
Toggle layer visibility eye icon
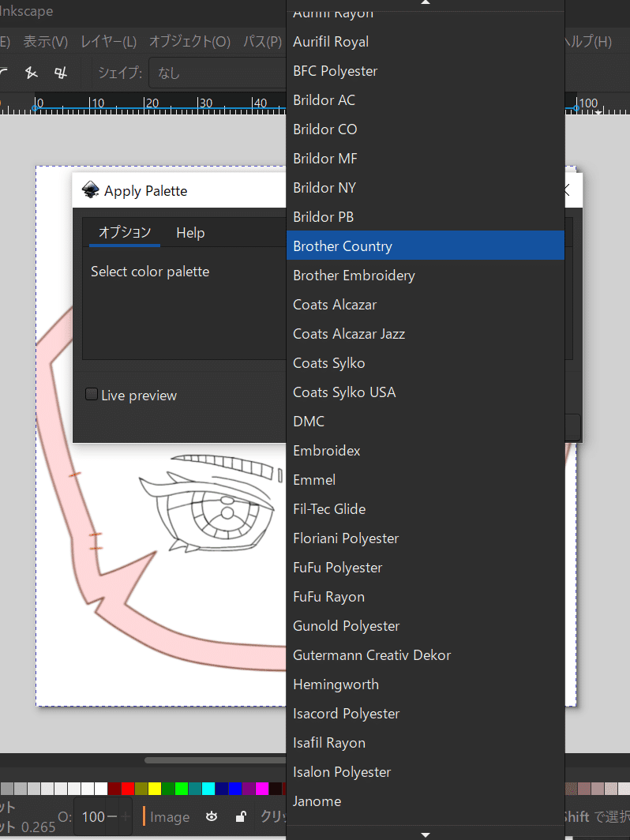tap(212, 816)
